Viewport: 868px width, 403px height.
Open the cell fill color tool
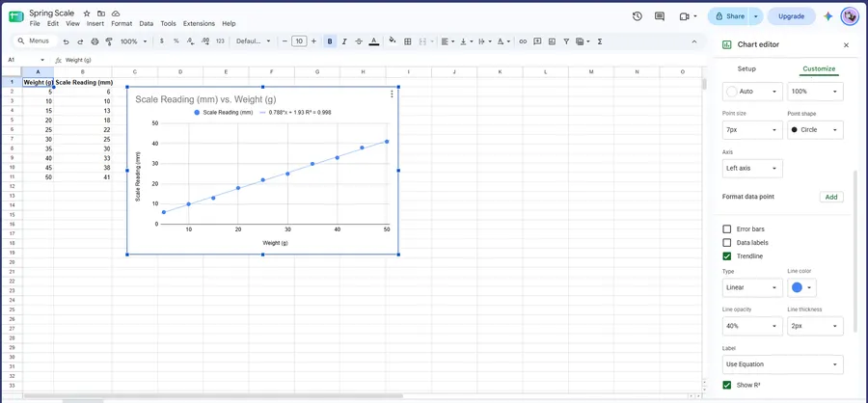[x=393, y=41]
